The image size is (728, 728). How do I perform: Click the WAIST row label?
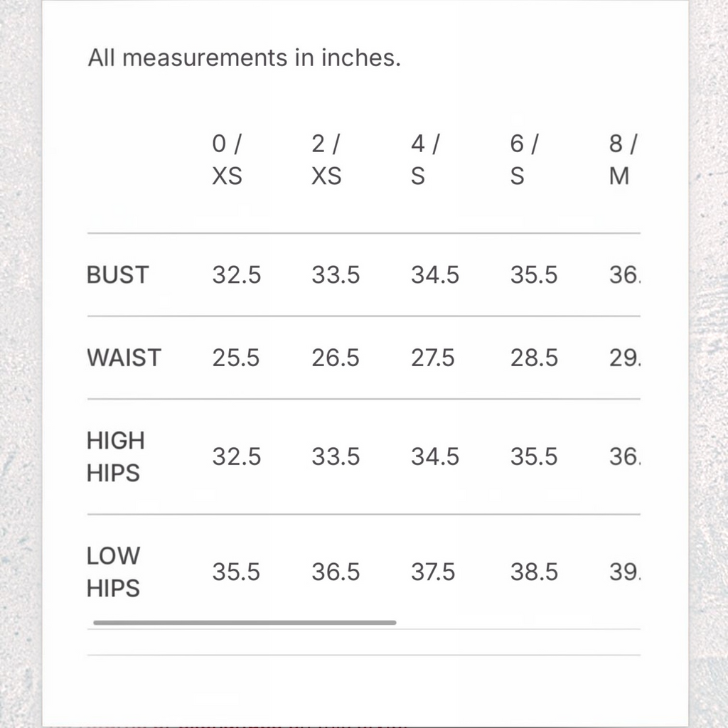tap(124, 358)
